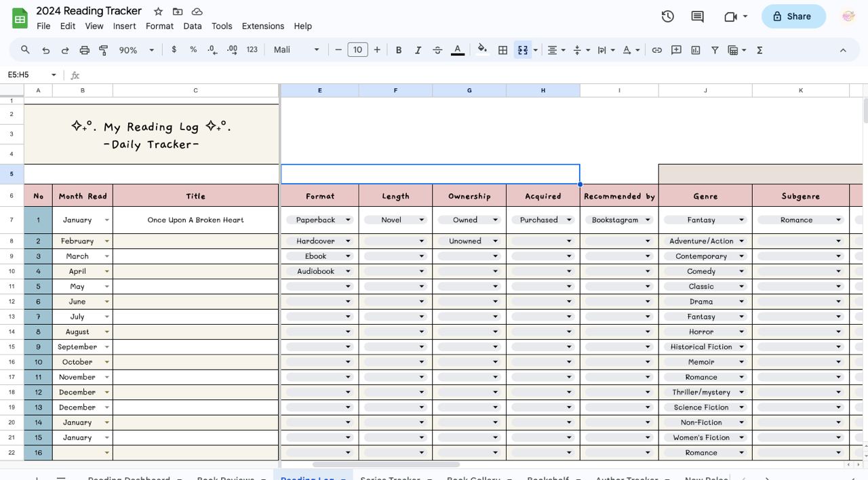Expand merge cells type arrow
This screenshot has width=868, height=480.
tap(536, 50)
